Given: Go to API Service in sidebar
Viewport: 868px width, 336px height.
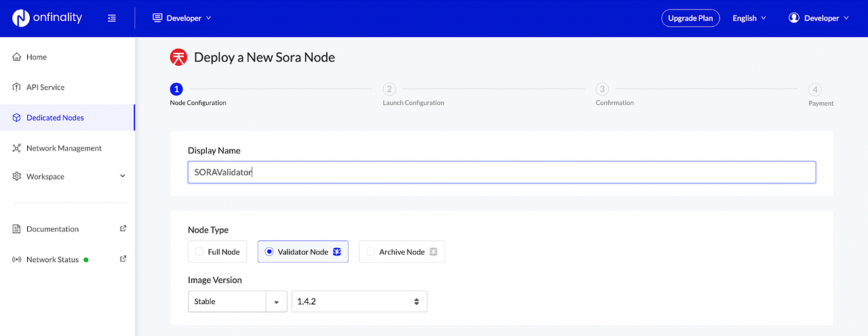Looking at the screenshot, I should [68, 87].
